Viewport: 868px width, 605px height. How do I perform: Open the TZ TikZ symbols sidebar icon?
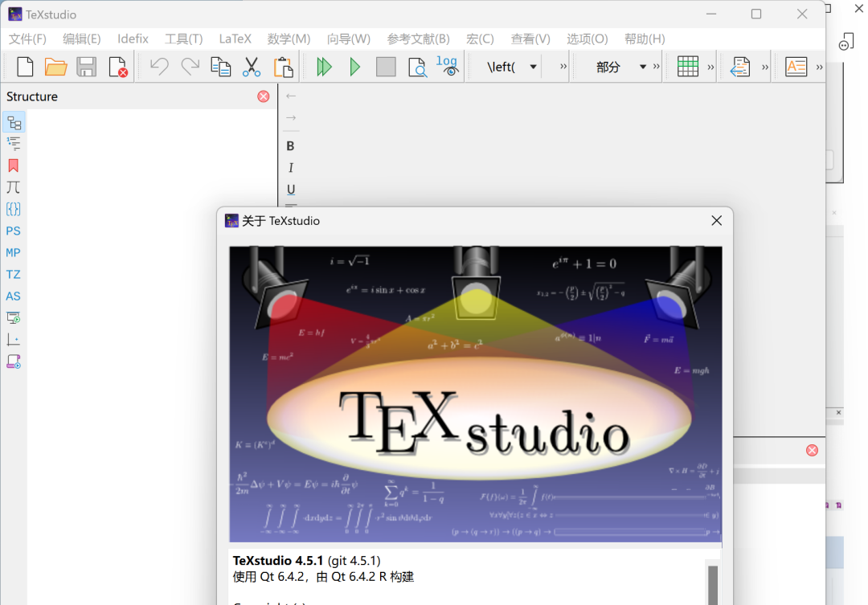click(x=14, y=274)
